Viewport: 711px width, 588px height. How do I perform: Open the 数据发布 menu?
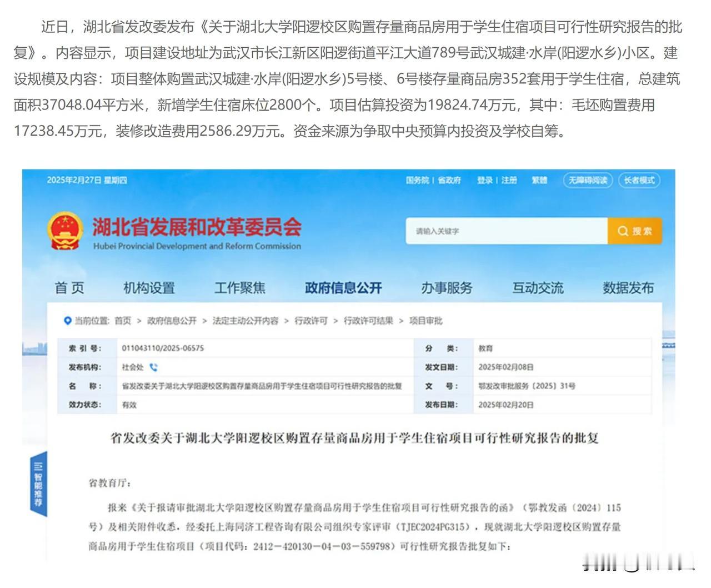(x=628, y=288)
